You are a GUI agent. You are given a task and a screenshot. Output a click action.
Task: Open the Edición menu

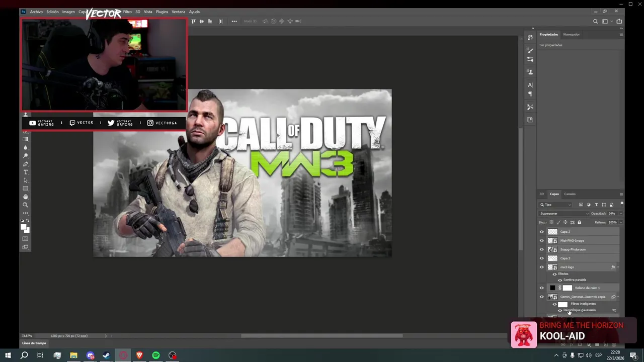(52, 12)
